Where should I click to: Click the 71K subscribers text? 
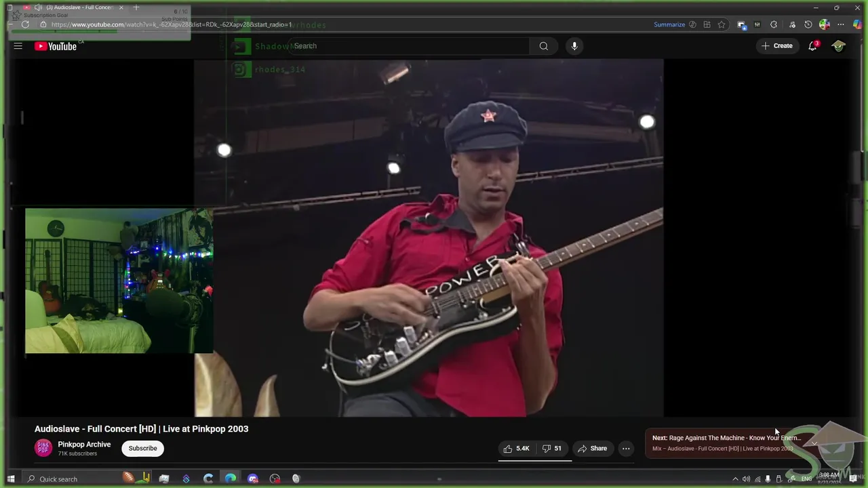[x=77, y=453]
